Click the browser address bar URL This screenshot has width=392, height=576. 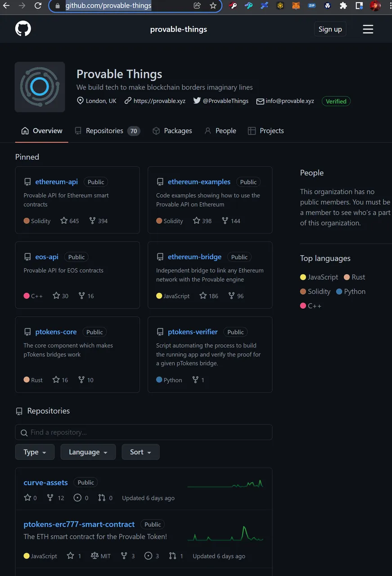point(108,6)
